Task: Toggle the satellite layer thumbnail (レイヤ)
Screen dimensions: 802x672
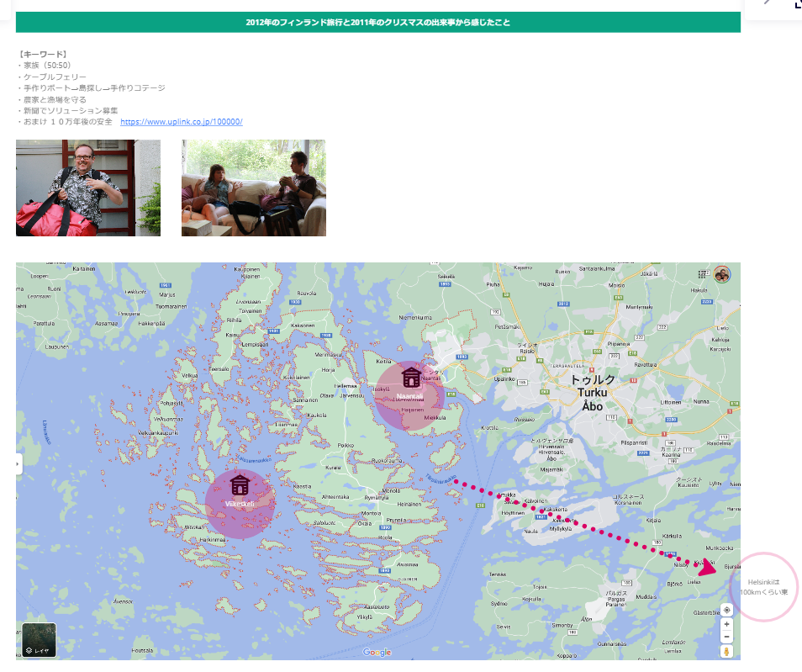Action: [39, 640]
